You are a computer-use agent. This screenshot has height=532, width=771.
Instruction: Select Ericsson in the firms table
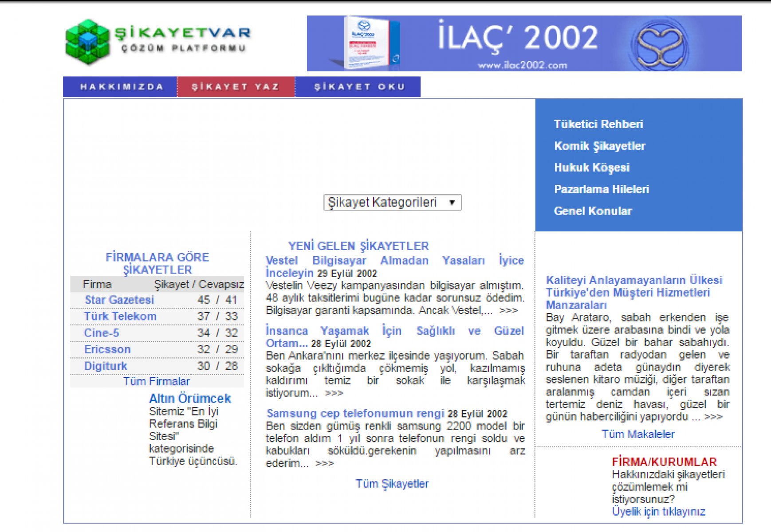[107, 350]
